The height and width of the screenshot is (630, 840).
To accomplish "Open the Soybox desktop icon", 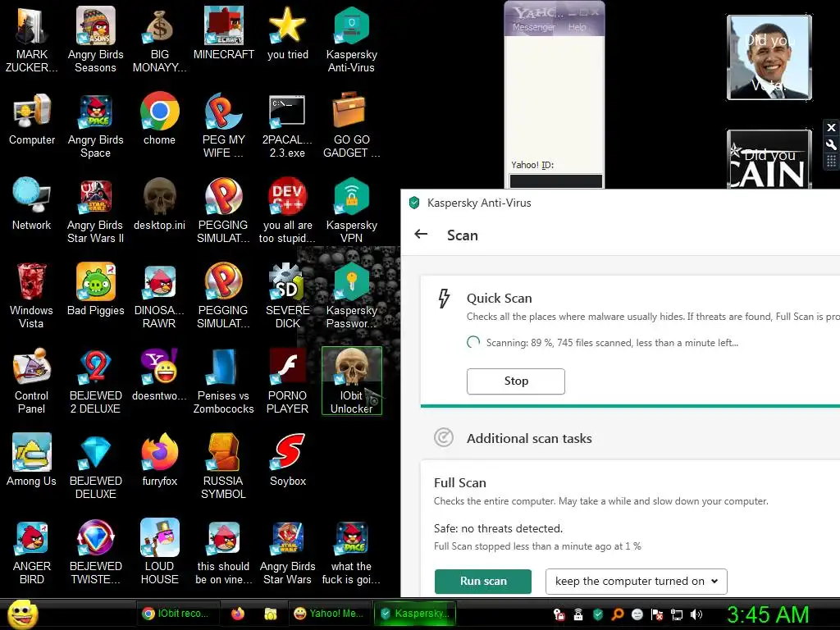I will (x=288, y=459).
